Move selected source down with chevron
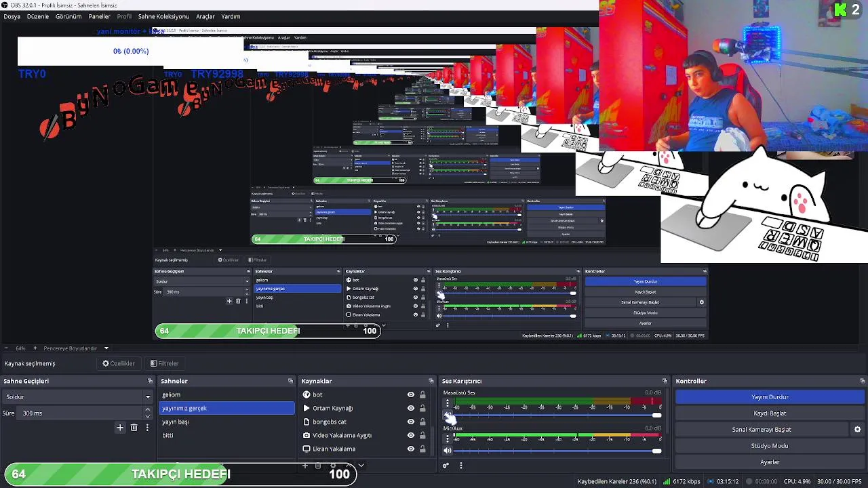 (361, 466)
